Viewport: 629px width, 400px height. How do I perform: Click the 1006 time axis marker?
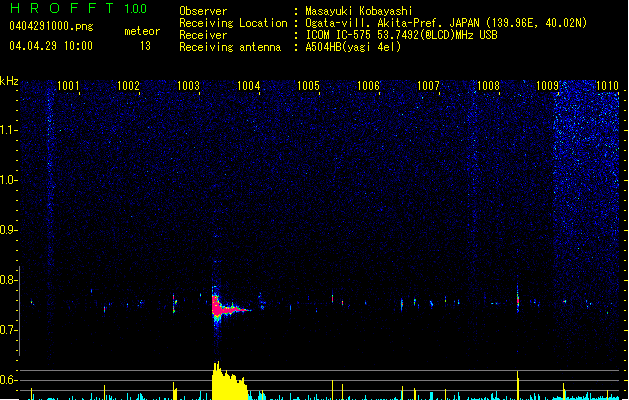(x=368, y=86)
